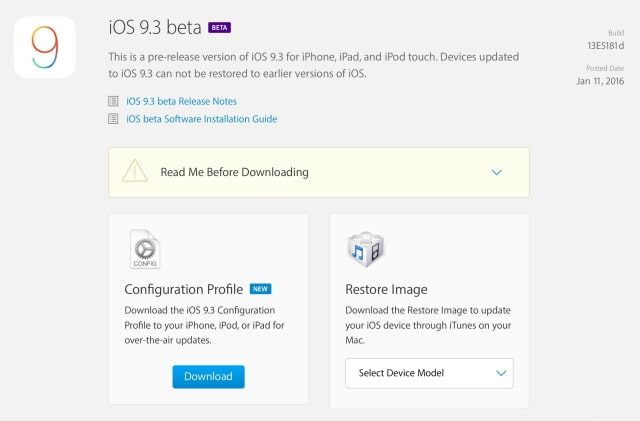Click the blue NEW badge

coord(260,289)
